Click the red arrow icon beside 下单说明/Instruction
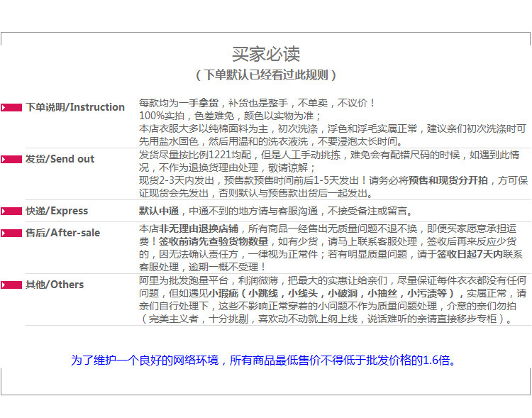 point(11,108)
